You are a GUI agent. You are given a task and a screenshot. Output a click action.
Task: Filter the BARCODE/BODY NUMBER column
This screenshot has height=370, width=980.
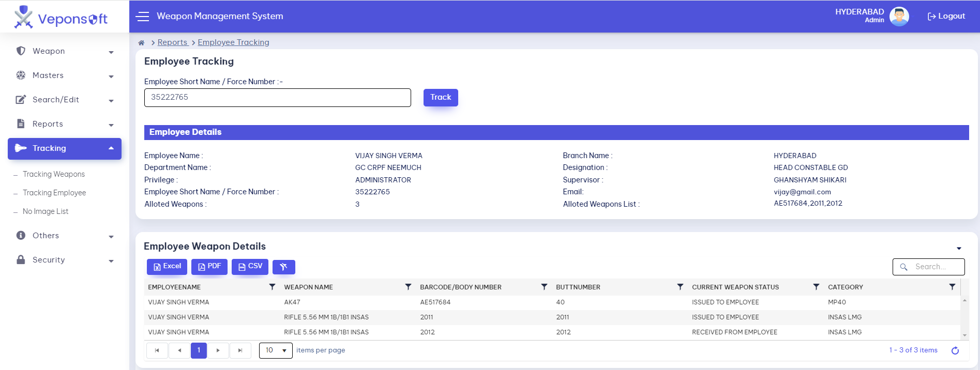pos(544,287)
